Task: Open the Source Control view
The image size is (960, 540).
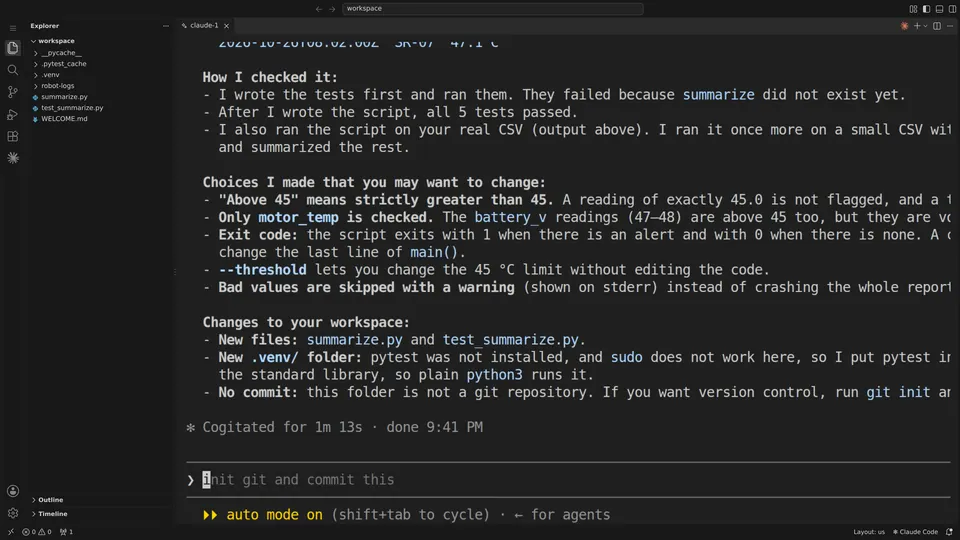Action: tap(13, 92)
